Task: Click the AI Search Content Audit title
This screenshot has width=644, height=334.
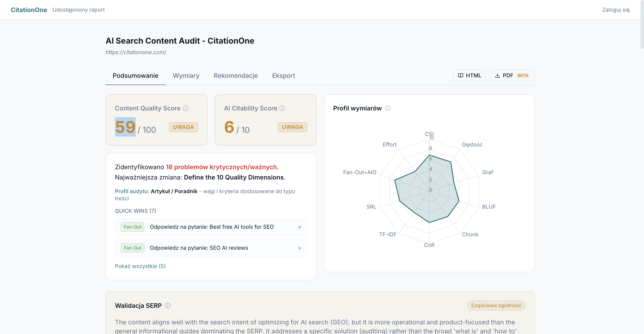Action: (180, 41)
